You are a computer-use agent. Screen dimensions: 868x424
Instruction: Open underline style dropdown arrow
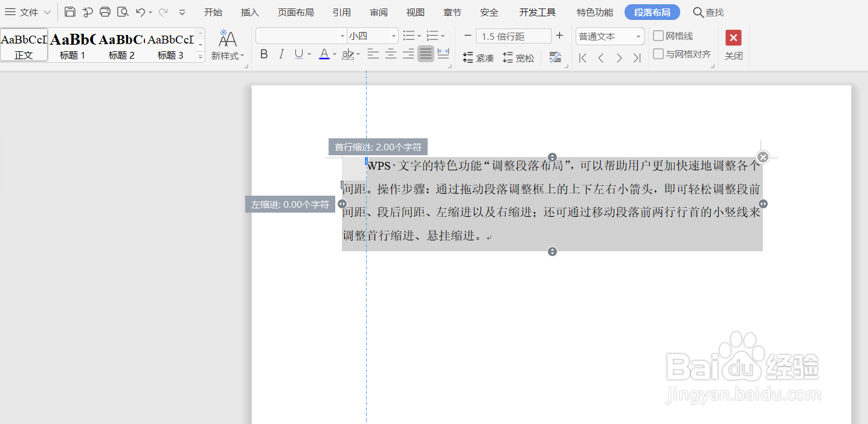309,54
